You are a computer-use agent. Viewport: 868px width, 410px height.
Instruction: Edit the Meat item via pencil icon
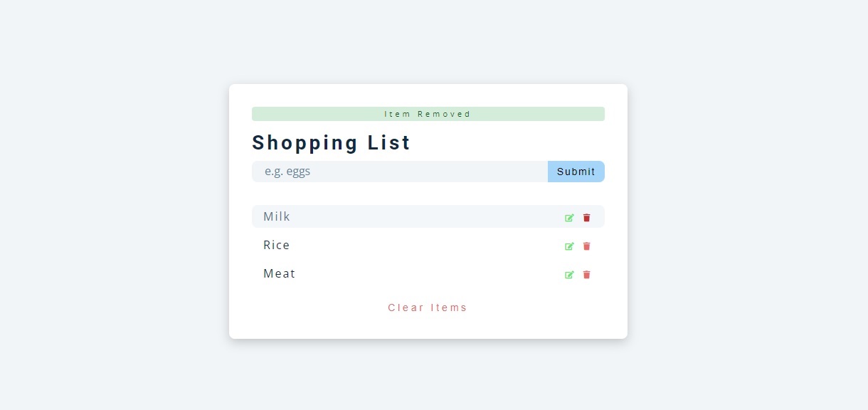569,275
